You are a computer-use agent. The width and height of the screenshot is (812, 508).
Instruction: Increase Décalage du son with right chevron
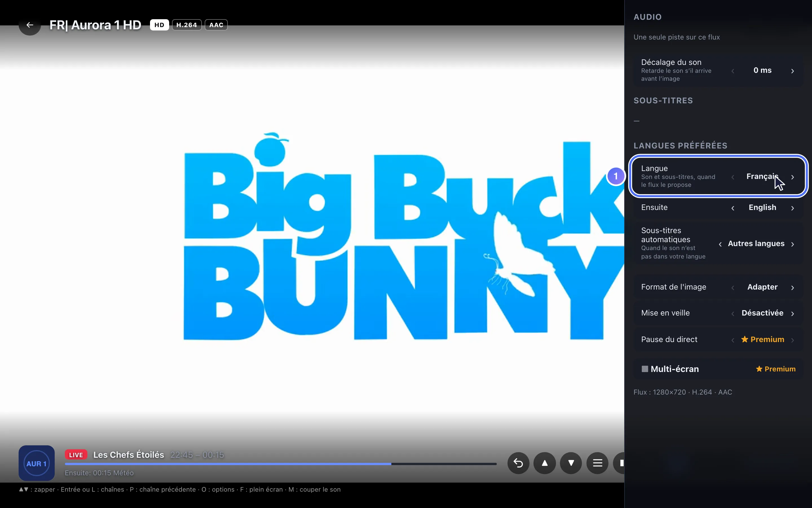793,71
